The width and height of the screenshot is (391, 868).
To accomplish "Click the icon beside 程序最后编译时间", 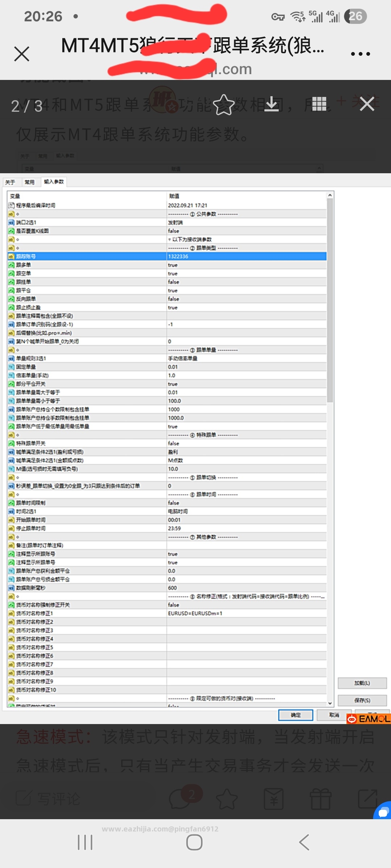I will (x=11, y=205).
